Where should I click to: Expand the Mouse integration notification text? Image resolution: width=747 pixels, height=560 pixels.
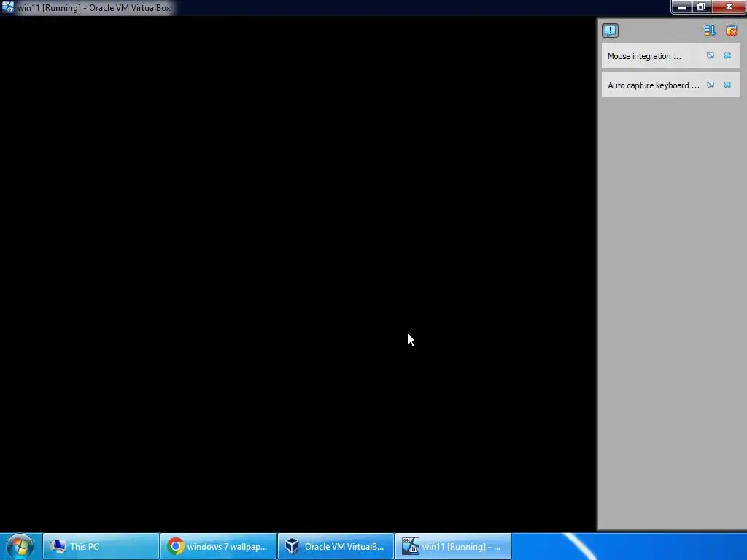pyautogui.click(x=644, y=56)
